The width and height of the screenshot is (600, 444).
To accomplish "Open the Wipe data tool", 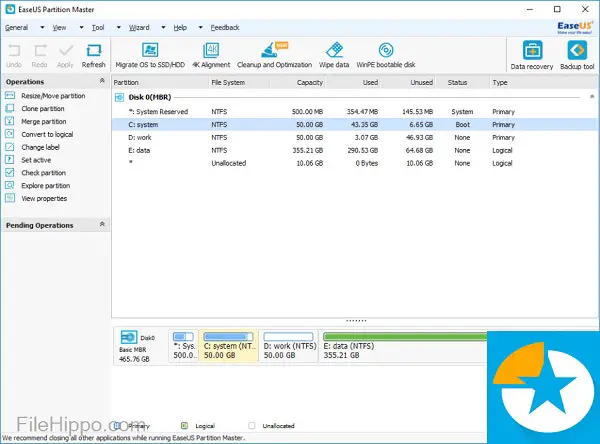I will tap(334, 56).
